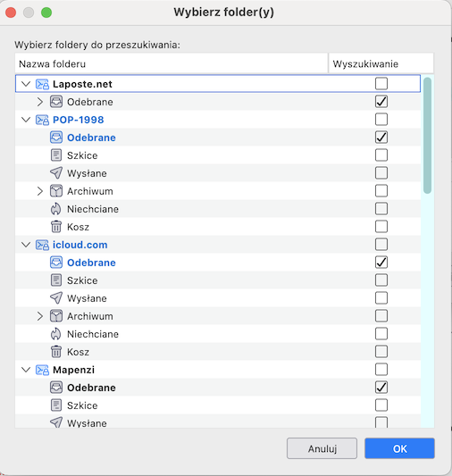Click the POP-1998 Kosz trash bin icon
The image size is (452, 476).
56,227
